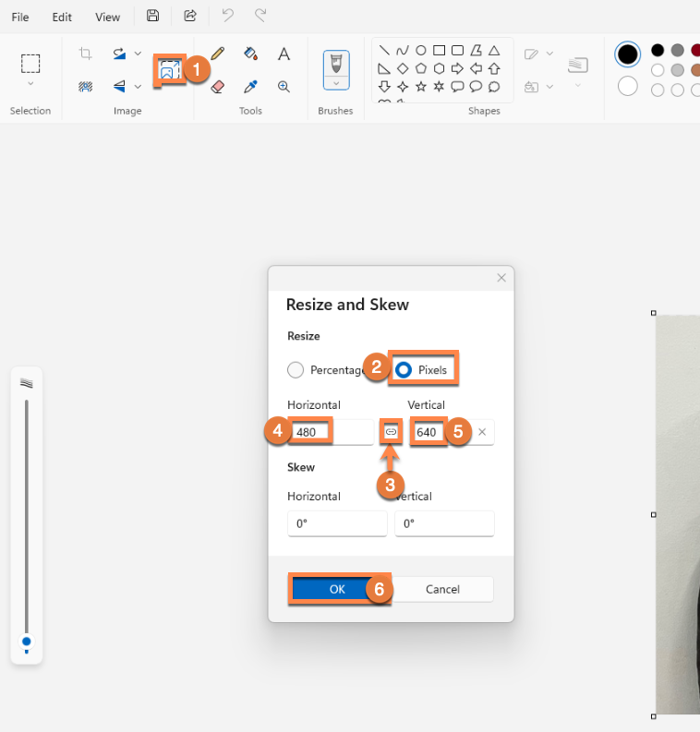Toggle the maintain aspect ratio link

391,432
